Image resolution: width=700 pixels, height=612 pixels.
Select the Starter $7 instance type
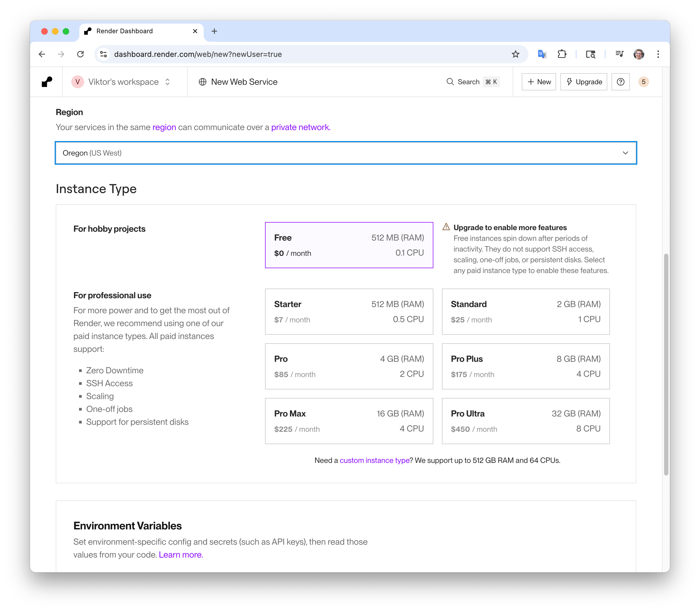tap(348, 311)
